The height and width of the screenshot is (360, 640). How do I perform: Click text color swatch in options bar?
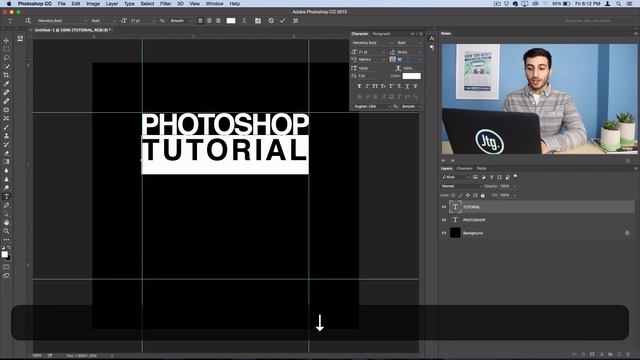pos(231,21)
